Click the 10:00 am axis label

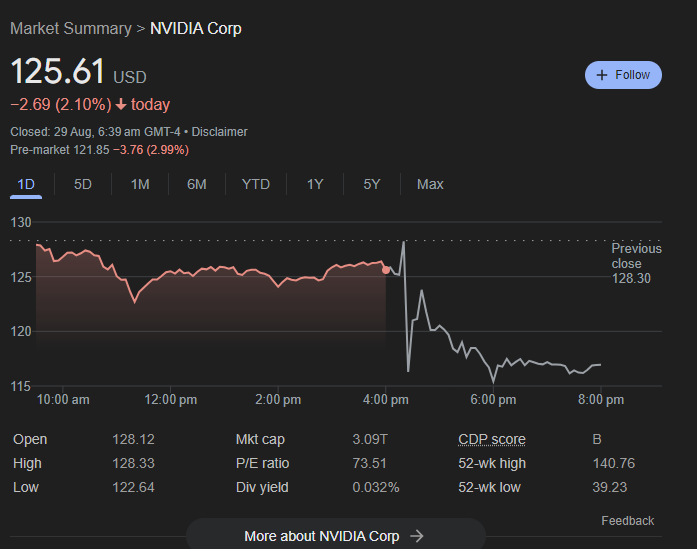[x=63, y=400]
